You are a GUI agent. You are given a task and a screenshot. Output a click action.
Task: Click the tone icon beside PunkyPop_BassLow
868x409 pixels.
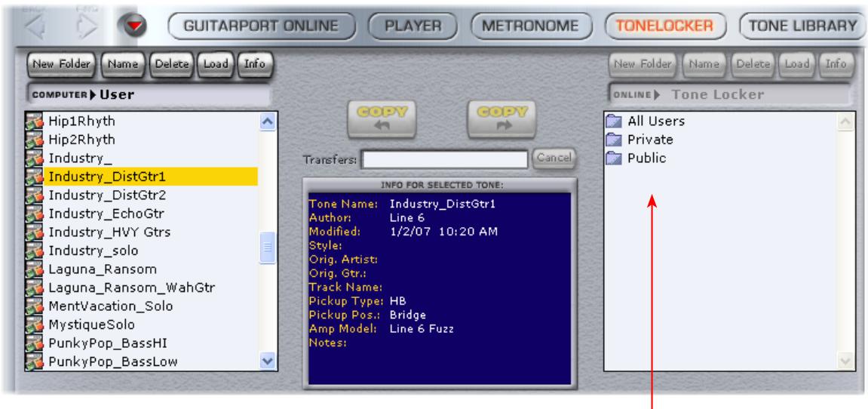pos(35,362)
